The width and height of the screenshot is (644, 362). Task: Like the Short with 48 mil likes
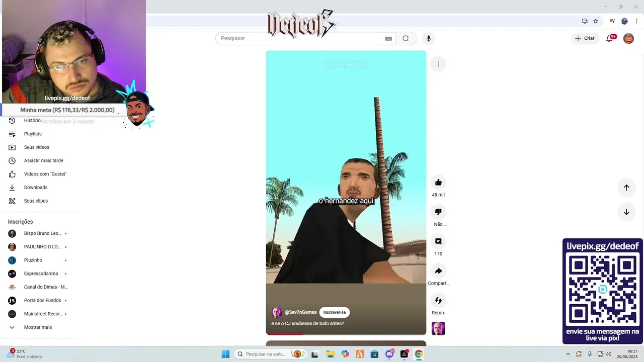click(438, 183)
